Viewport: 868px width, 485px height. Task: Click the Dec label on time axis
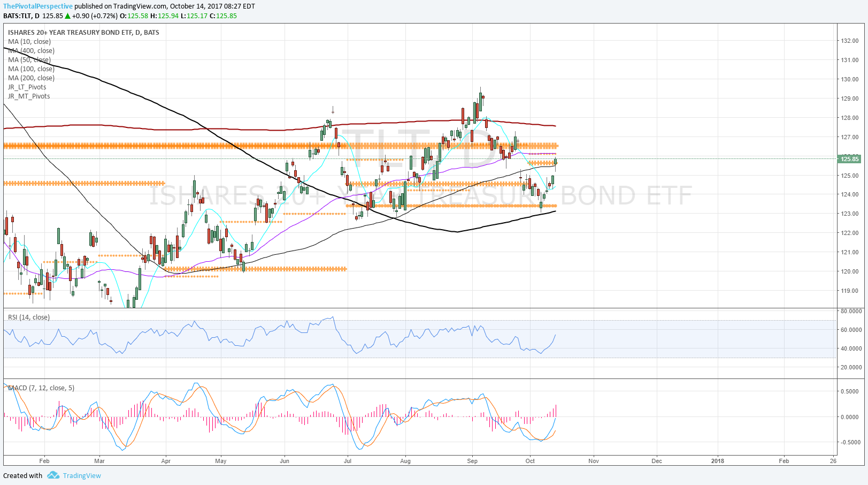tap(657, 460)
